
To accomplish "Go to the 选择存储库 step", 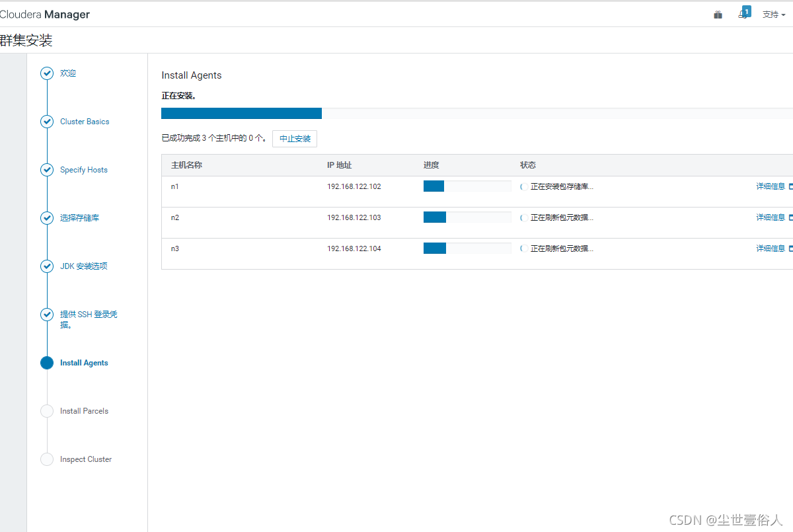I will pyautogui.click(x=80, y=218).
